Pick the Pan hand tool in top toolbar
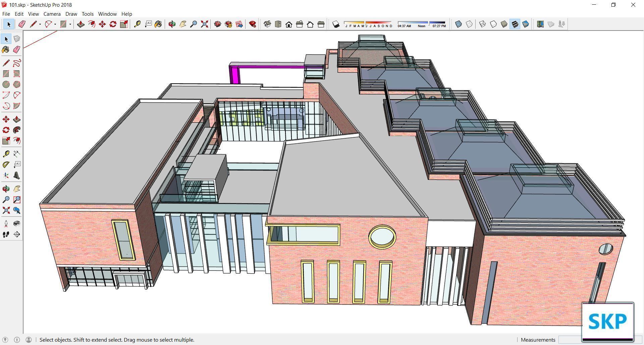 point(183,24)
